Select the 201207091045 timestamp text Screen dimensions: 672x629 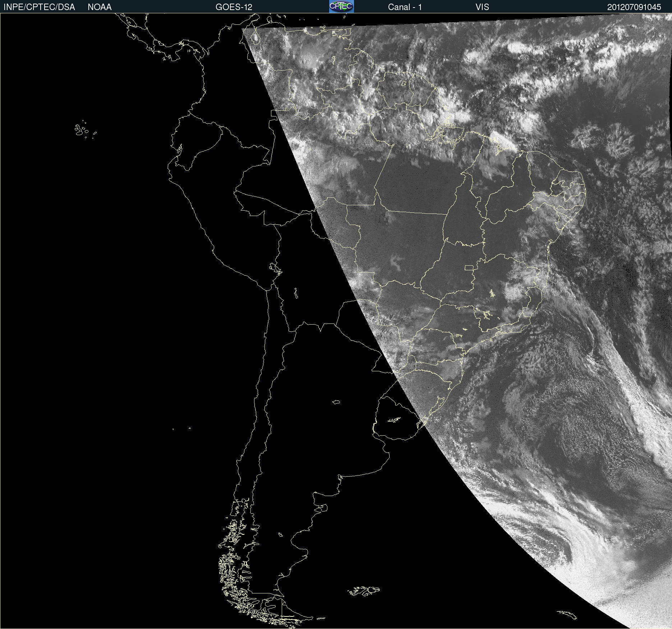pyautogui.click(x=634, y=7)
